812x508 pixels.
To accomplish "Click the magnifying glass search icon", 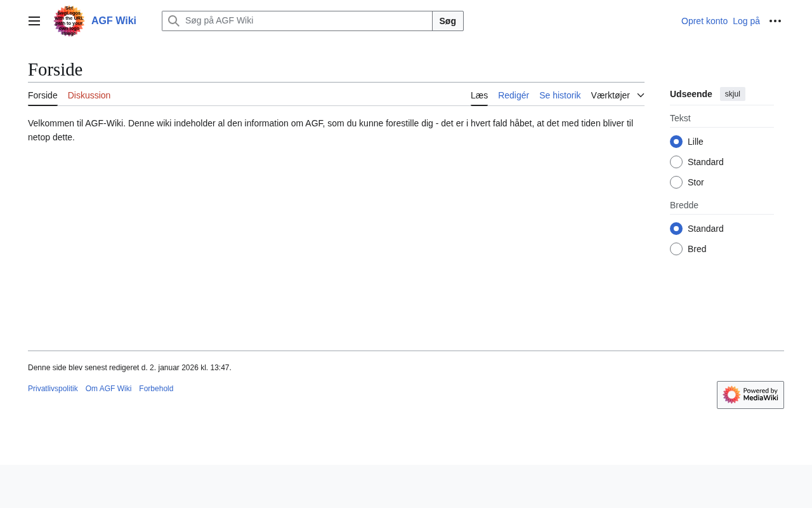I will coord(173,21).
